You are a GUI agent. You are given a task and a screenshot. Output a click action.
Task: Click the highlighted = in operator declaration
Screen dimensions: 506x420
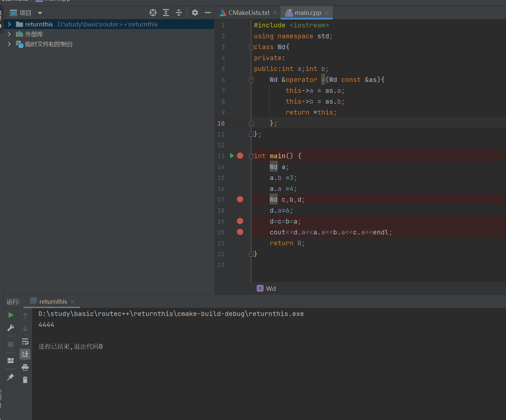[x=323, y=80]
